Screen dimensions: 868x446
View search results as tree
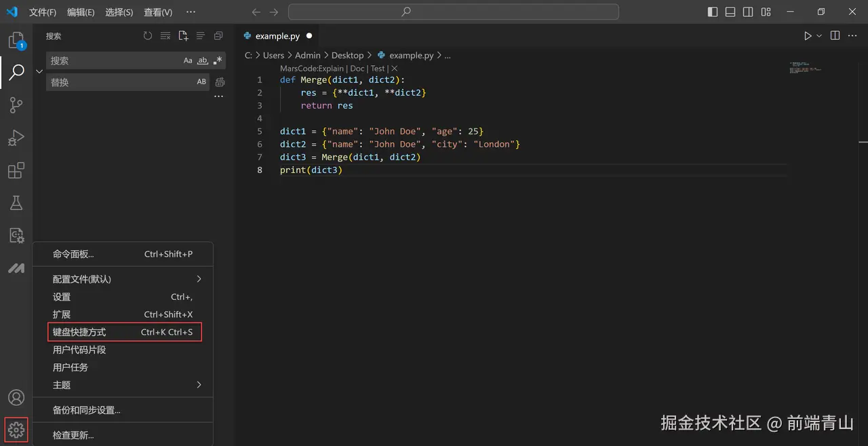[x=201, y=36]
